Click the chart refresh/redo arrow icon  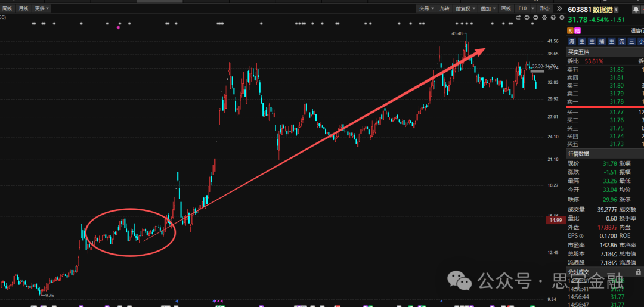(x=518, y=18)
